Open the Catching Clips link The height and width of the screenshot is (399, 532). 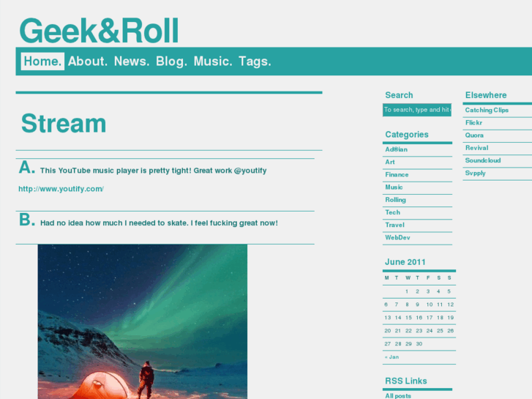487,110
